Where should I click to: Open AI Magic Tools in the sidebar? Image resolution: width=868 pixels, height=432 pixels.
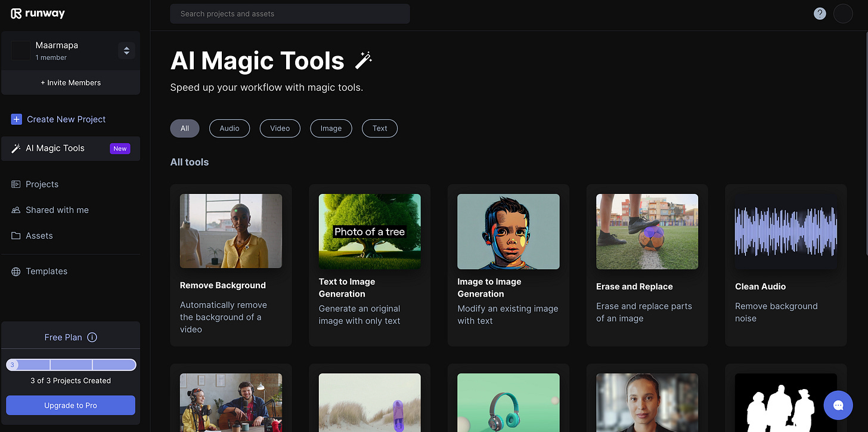click(x=70, y=149)
